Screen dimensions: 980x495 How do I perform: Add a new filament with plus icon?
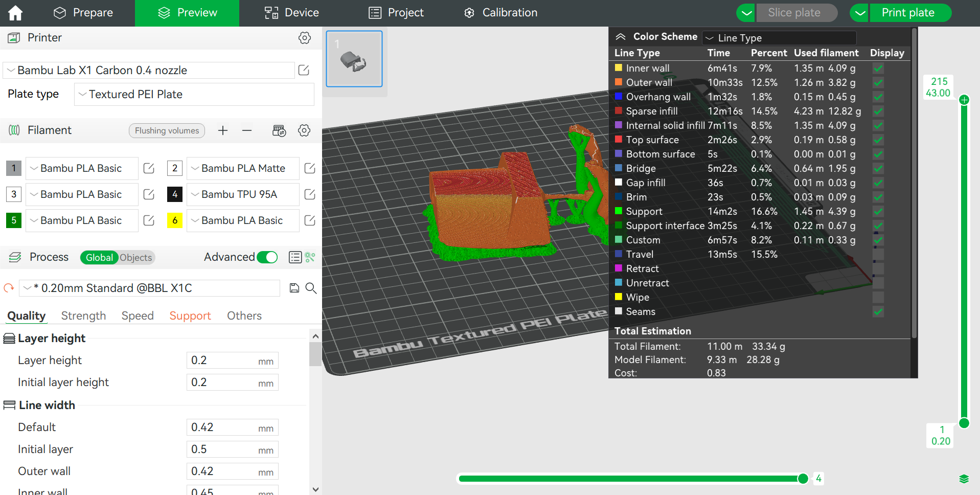click(x=223, y=130)
